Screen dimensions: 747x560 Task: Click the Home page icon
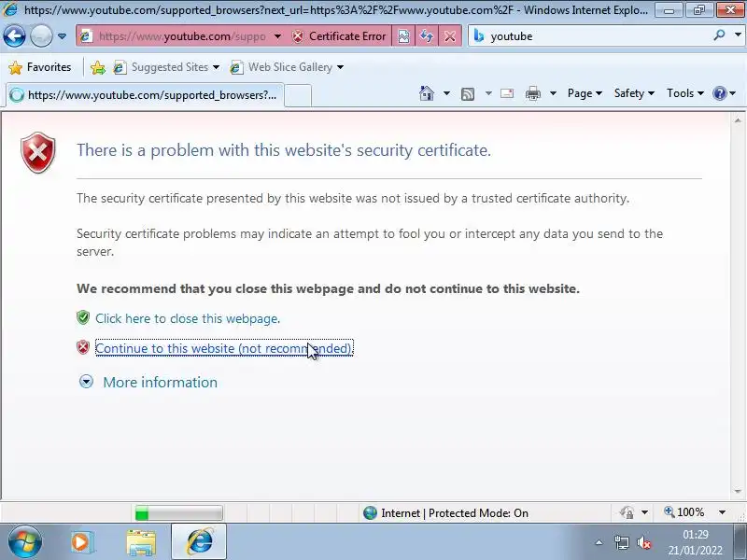pyautogui.click(x=427, y=93)
